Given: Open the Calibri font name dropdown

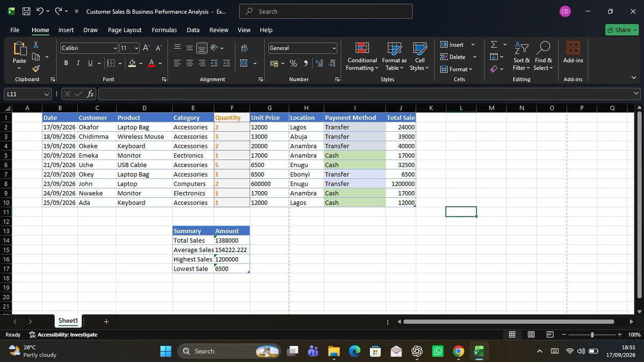Looking at the screenshot, I should tap(115, 48).
